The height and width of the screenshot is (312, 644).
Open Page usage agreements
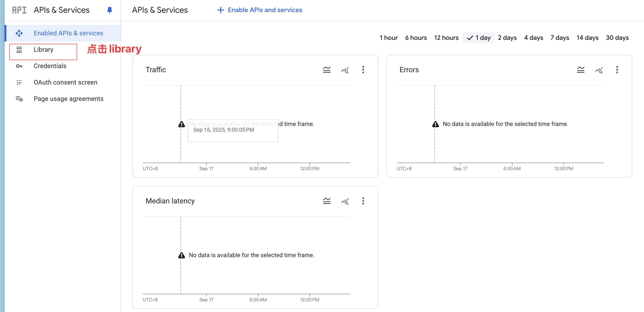[x=63, y=99]
